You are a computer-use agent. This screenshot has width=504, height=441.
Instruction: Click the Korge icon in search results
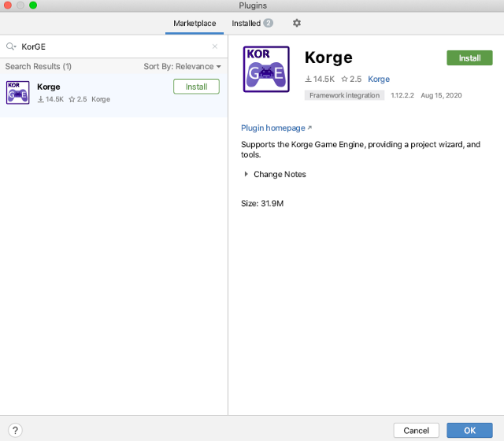tap(17, 93)
